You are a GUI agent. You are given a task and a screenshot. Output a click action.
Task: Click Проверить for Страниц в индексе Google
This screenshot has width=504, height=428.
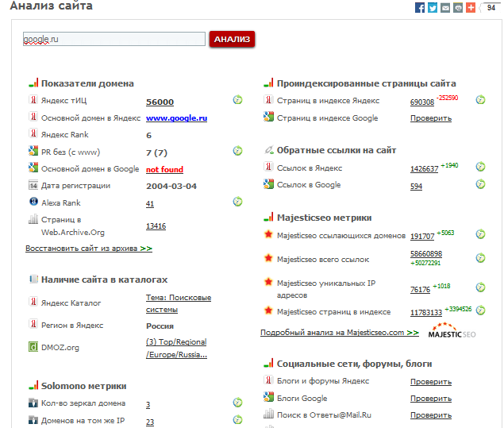tap(431, 118)
